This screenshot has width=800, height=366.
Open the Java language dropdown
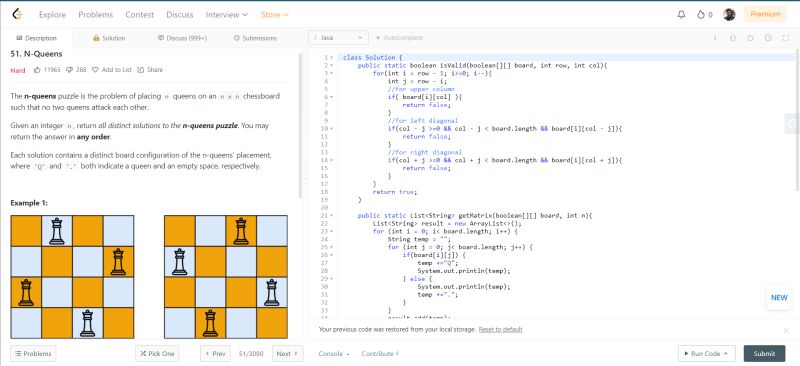point(338,38)
